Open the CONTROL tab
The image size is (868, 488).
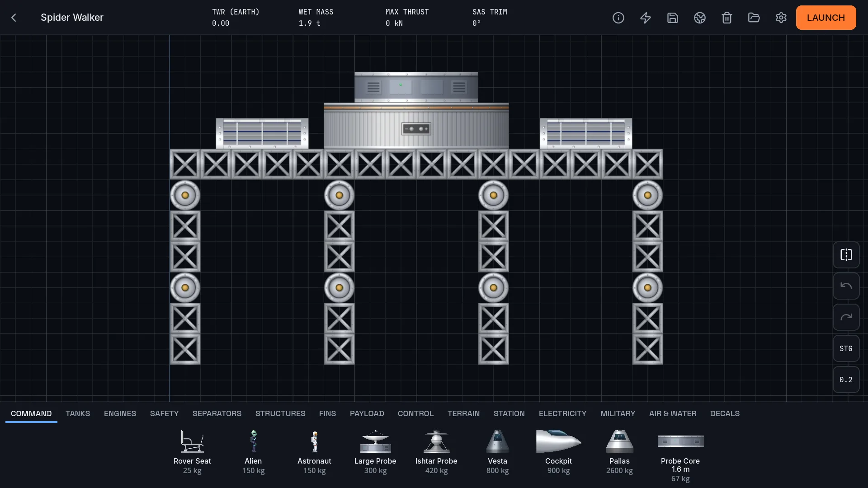point(415,413)
